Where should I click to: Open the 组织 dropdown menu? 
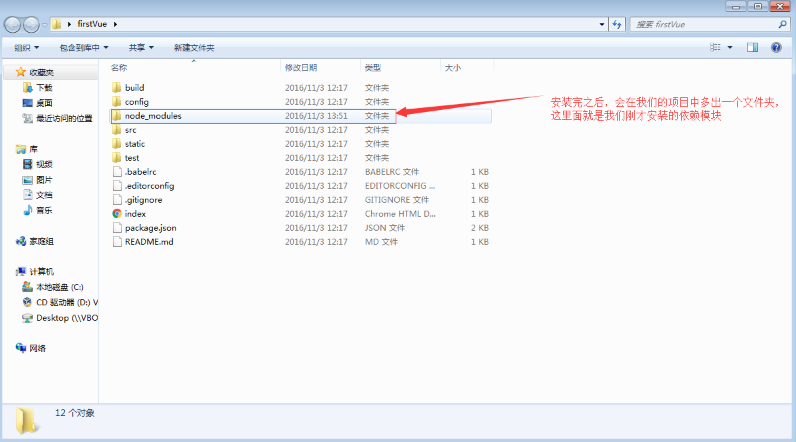[26, 48]
